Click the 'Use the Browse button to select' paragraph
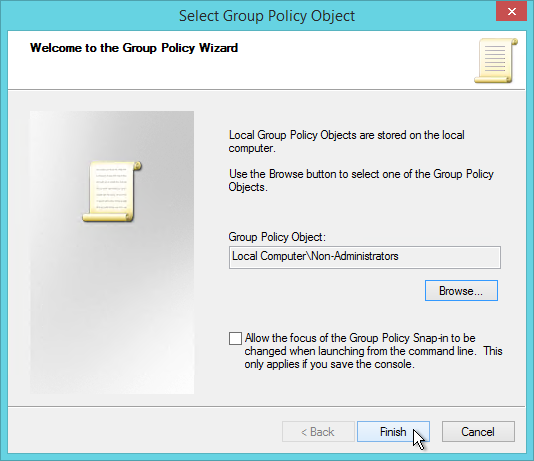534x461 pixels. click(361, 180)
